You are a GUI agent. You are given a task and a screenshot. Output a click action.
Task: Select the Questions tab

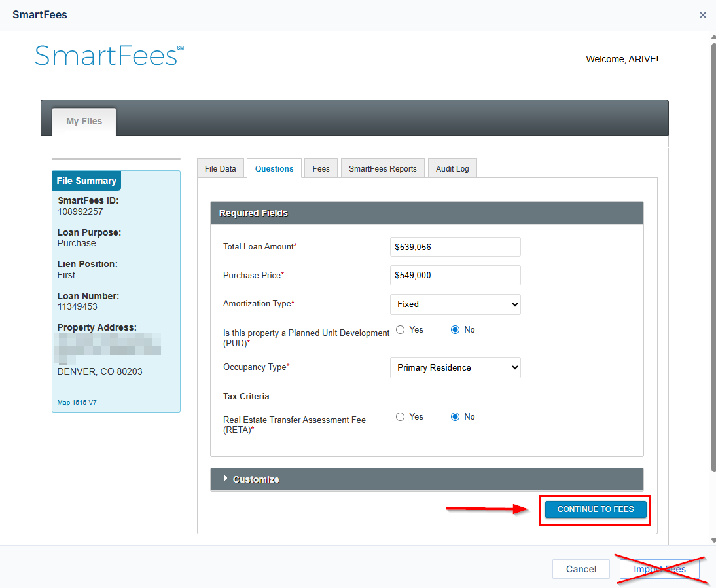[x=274, y=168]
